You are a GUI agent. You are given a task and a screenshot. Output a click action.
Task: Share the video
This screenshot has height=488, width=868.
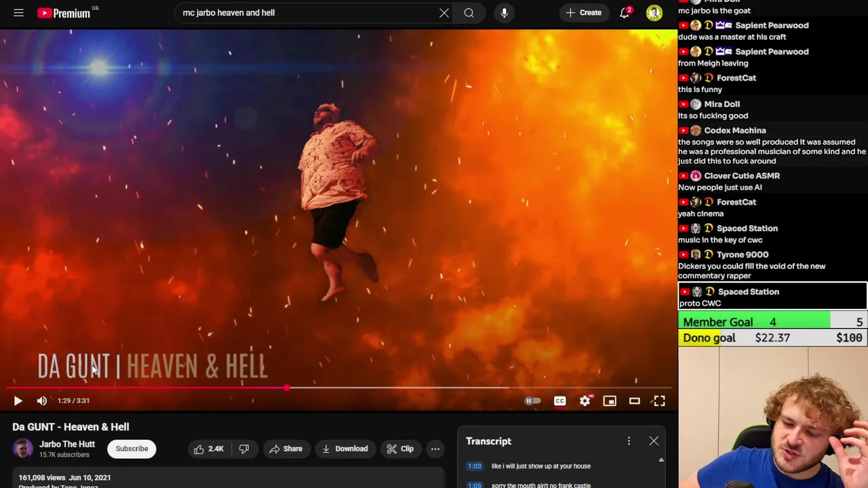point(285,449)
